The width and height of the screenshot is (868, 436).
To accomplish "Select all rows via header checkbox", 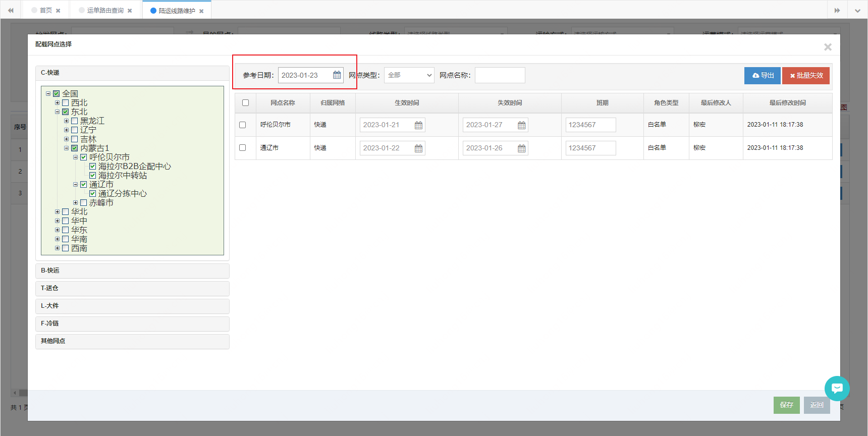I will tap(246, 102).
